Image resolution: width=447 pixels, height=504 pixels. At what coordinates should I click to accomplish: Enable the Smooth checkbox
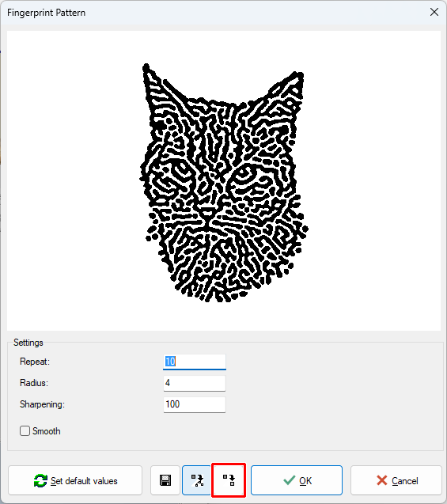[x=25, y=430]
